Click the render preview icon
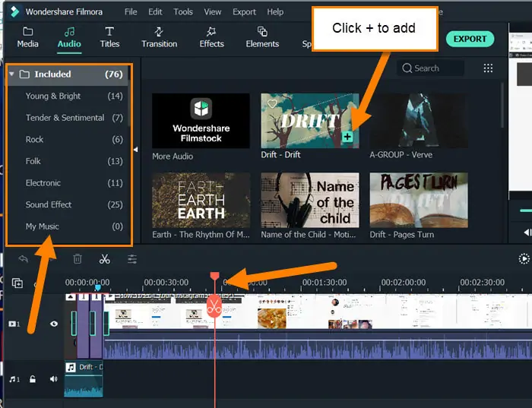532x408 pixels. [524, 259]
